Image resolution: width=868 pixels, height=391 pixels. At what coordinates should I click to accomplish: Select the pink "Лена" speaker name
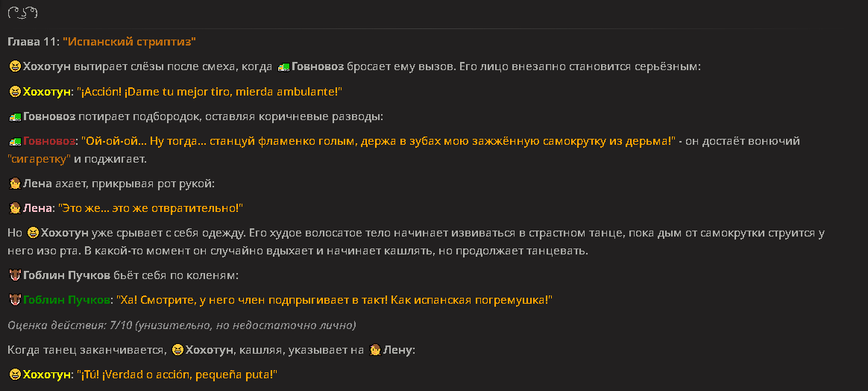click(x=37, y=208)
